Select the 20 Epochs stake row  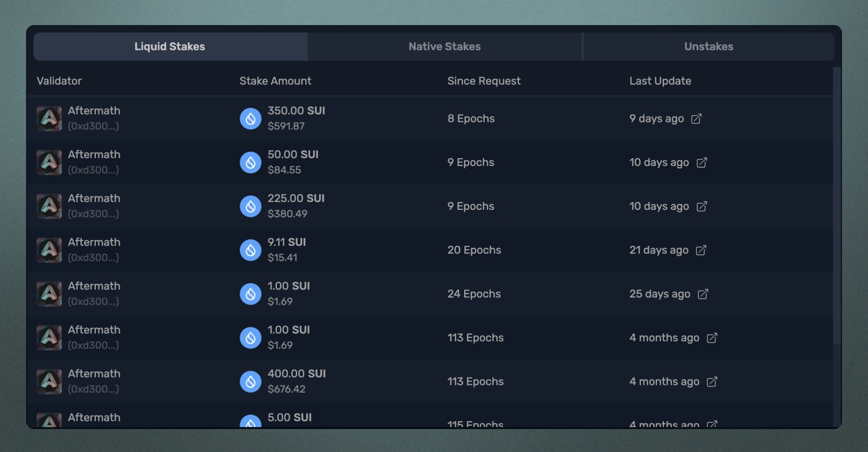[474, 250]
